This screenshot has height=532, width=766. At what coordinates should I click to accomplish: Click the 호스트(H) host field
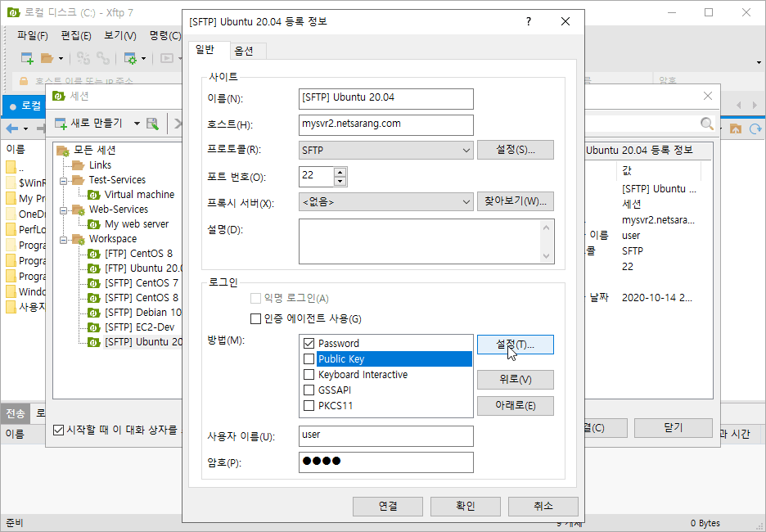(x=386, y=124)
